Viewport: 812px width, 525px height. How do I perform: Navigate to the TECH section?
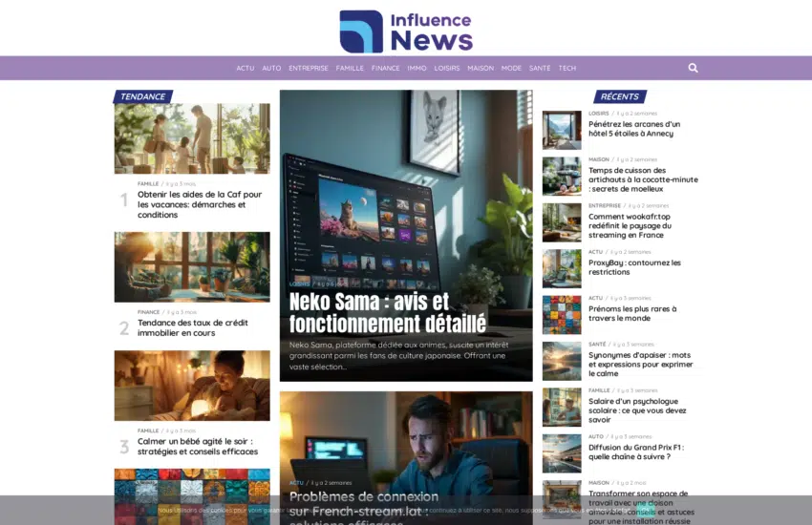point(567,68)
